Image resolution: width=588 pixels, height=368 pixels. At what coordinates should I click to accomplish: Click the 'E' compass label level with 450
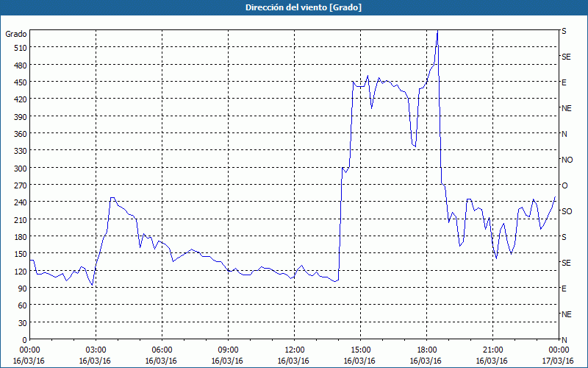pyautogui.click(x=564, y=82)
